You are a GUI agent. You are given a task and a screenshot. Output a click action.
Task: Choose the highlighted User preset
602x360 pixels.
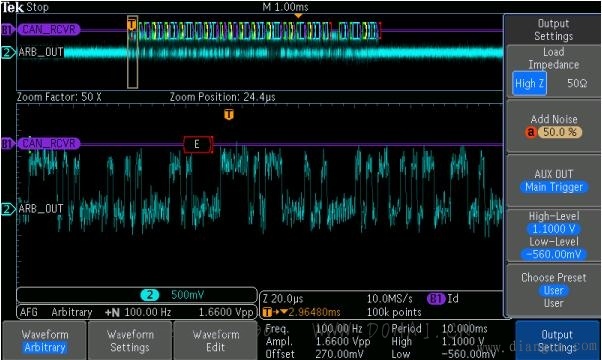[x=553, y=290]
